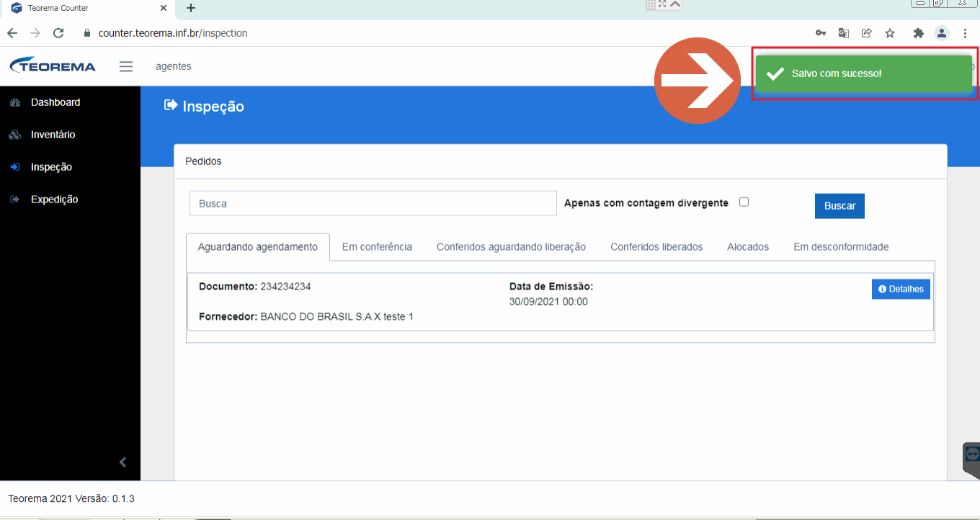Screen dimensions: 980x520
Task: Click the Inventário boxes icon
Action: coord(15,135)
